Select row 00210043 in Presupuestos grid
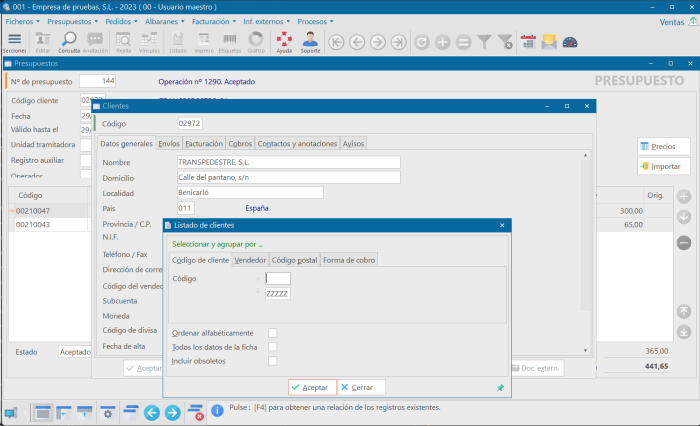The width and height of the screenshot is (700, 426). pyautogui.click(x=49, y=225)
